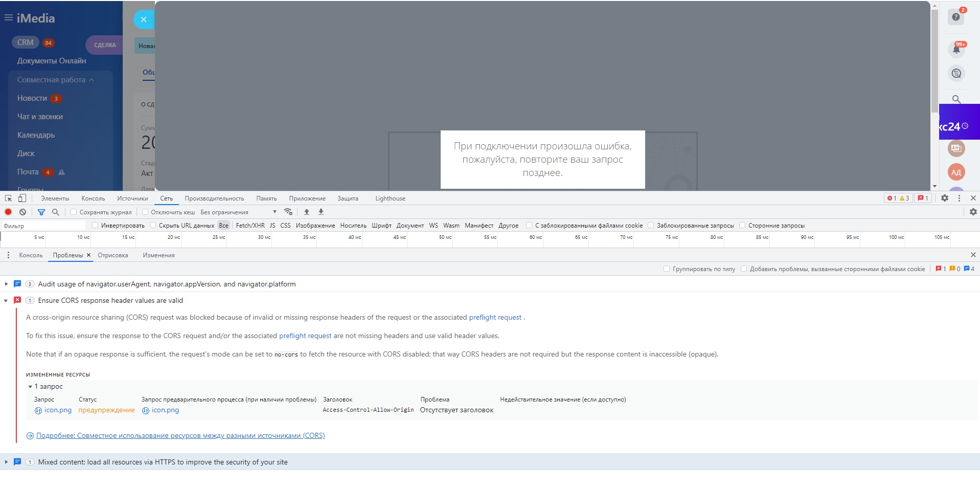Open the Без ограничения throttling dropdown
The height and width of the screenshot is (489, 980).
coord(238,212)
